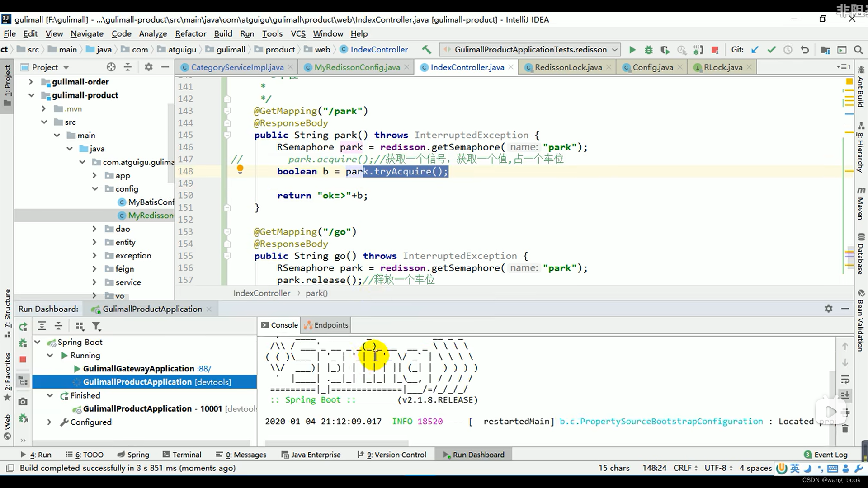The image size is (868, 488).
Task: Collapse the config package
Action: [94, 188]
